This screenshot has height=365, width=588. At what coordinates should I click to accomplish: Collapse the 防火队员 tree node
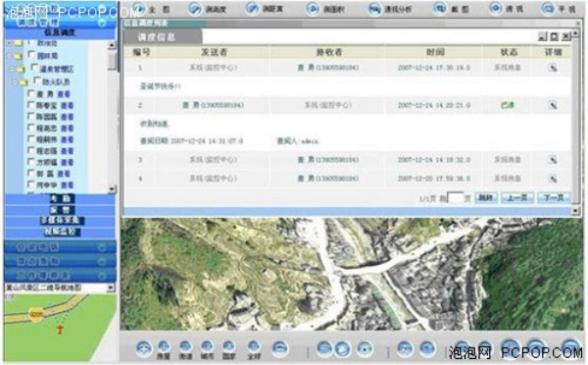(x=15, y=81)
